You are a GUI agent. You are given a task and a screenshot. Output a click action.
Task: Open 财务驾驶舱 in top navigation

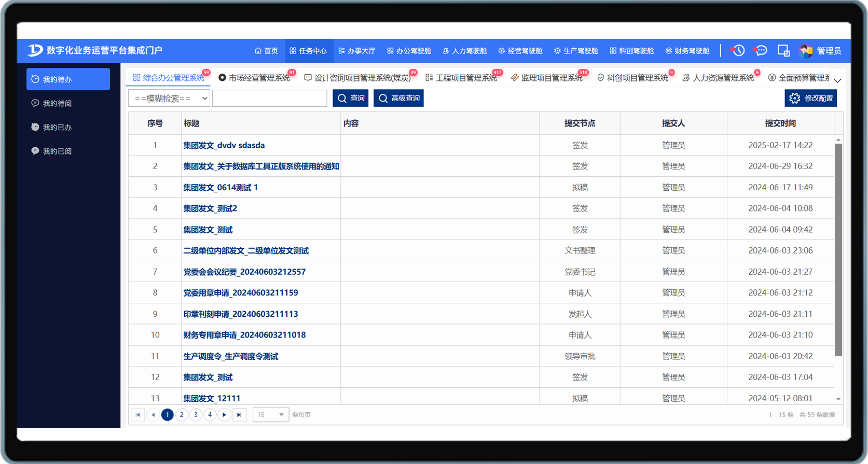click(687, 51)
